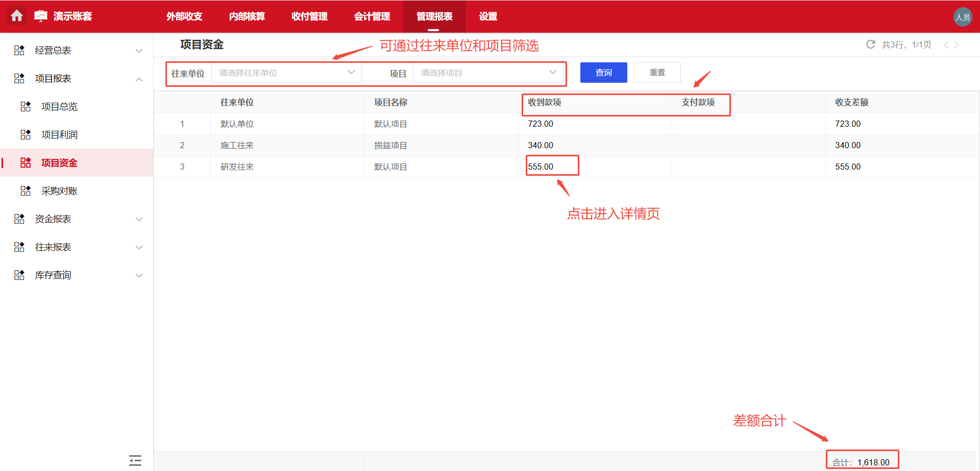Open the 往来单位 dropdown selector

286,73
